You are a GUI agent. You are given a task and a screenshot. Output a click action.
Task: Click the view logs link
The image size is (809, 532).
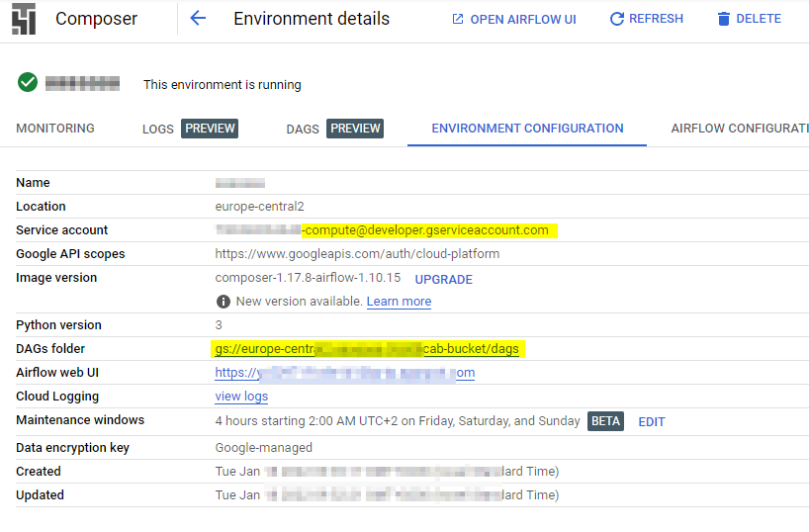pyautogui.click(x=241, y=397)
